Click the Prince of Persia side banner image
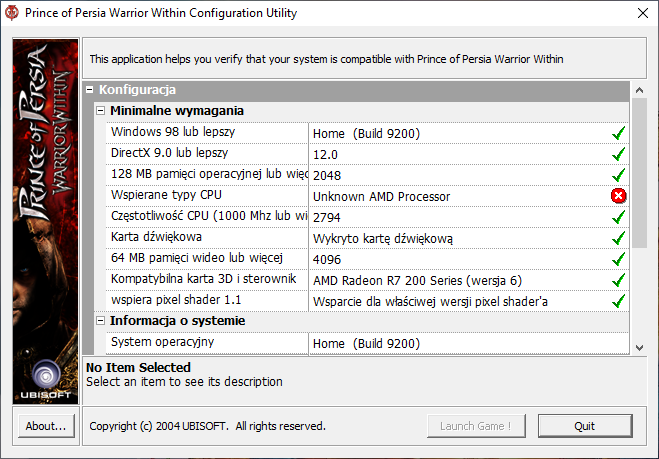659x459 pixels. (46, 221)
